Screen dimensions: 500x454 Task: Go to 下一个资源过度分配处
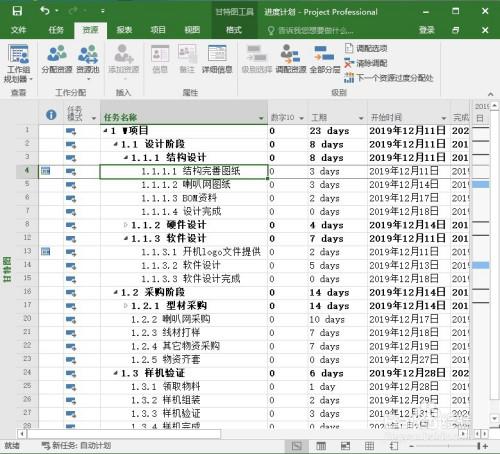pyautogui.click(x=389, y=78)
